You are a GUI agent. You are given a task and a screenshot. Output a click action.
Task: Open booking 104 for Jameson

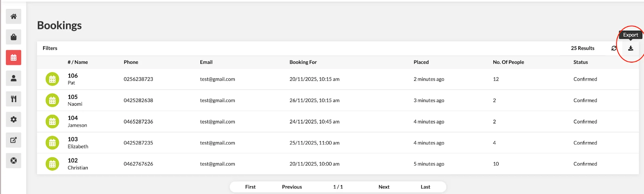[338, 121]
